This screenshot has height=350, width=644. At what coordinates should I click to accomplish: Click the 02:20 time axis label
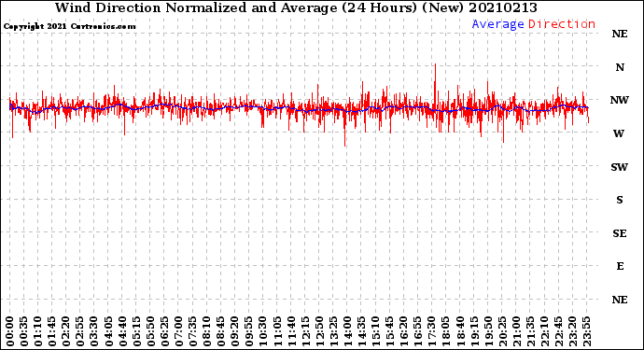click(x=66, y=331)
